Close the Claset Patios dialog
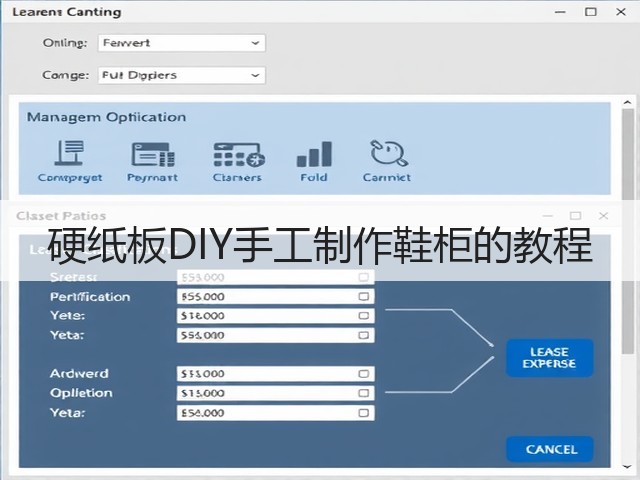Screen dimensions: 640x480 click(x=603, y=216)
